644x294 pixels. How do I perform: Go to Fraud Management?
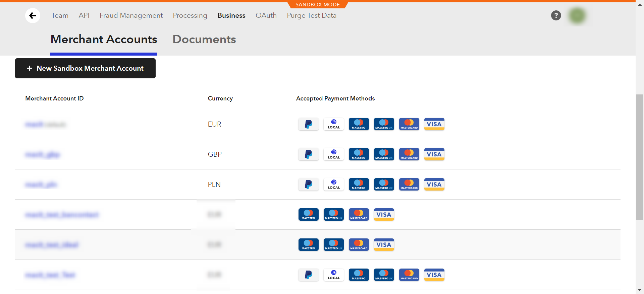click(x=131, y=15)
